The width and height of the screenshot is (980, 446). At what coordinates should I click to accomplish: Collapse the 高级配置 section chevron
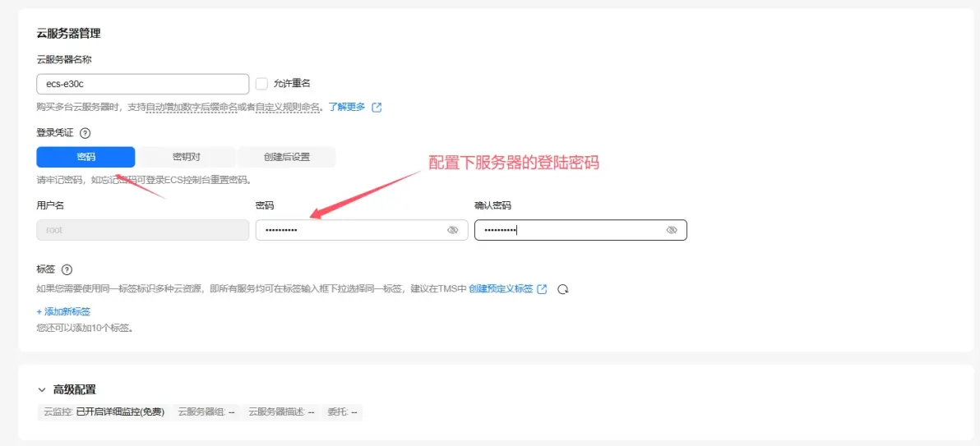coord(42,390)
